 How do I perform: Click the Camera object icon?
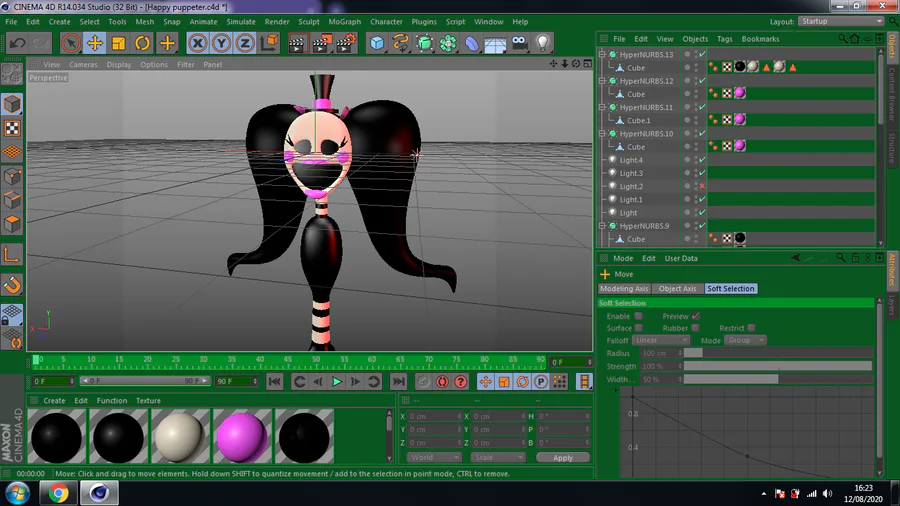click(x=519, y=43)
